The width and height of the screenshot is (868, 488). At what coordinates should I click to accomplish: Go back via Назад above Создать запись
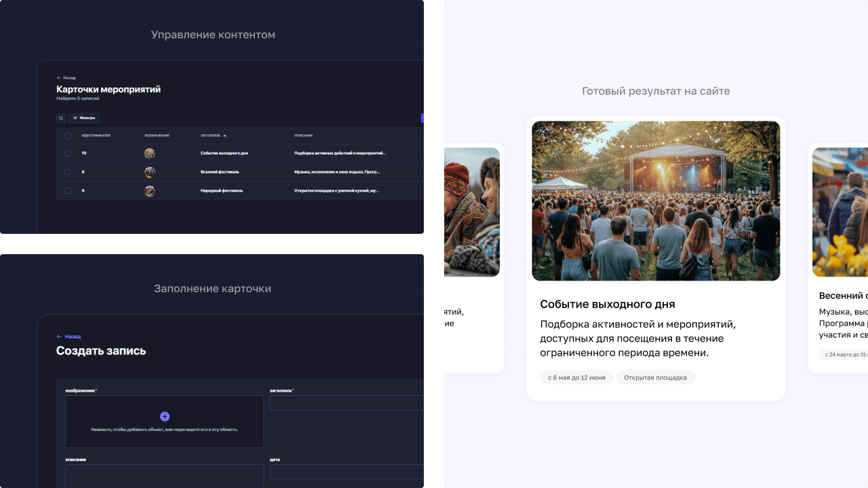pos(68,336)
